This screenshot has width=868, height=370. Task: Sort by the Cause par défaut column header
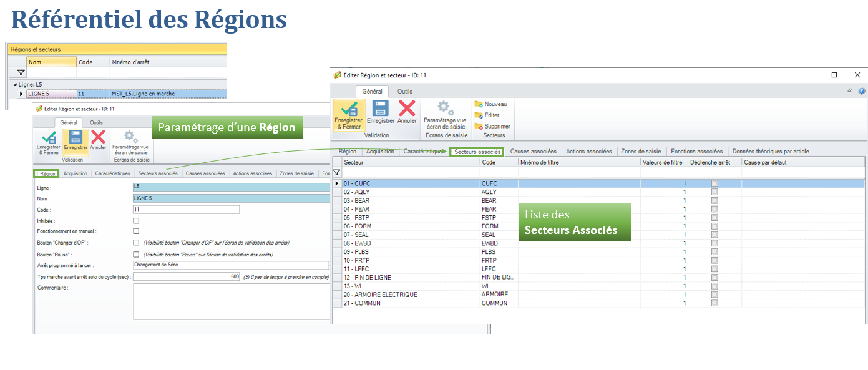click(803, 162)
